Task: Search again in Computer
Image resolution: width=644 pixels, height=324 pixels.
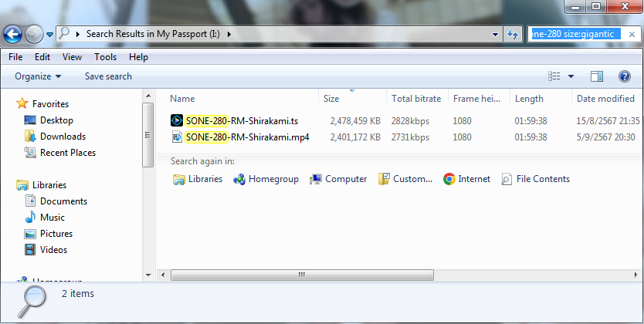Action: pos(338,179)
